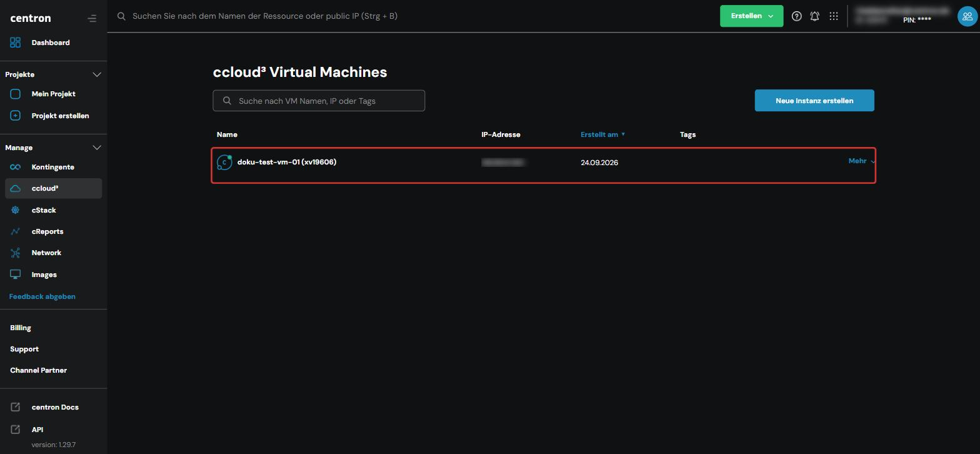Open the apps grid icon
This screenshot has height=454, width=980.
click(834, 16)
